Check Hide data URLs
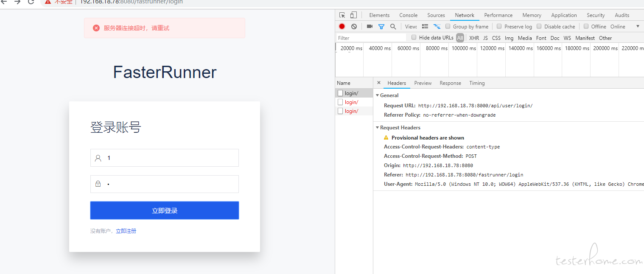This screenshot has width=644, height=274. [414, 37]
